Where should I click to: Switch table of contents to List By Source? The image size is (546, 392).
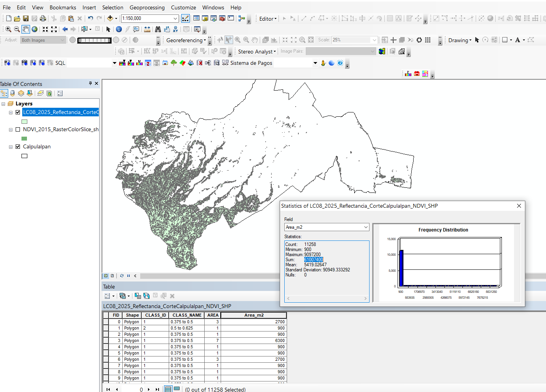(12, 93)
